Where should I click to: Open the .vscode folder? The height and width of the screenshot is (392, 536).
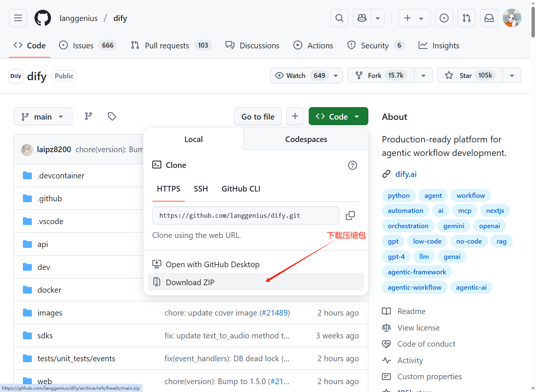tap(50, 221)
